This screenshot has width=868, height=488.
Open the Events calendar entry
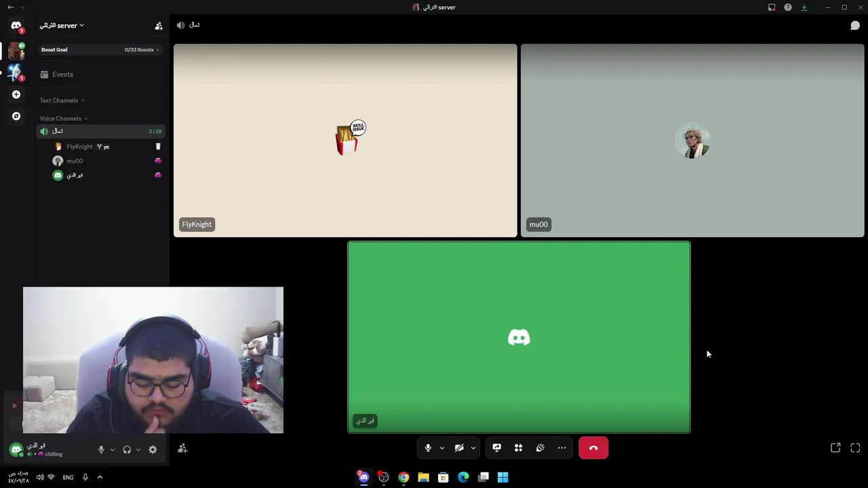[100, 75]
